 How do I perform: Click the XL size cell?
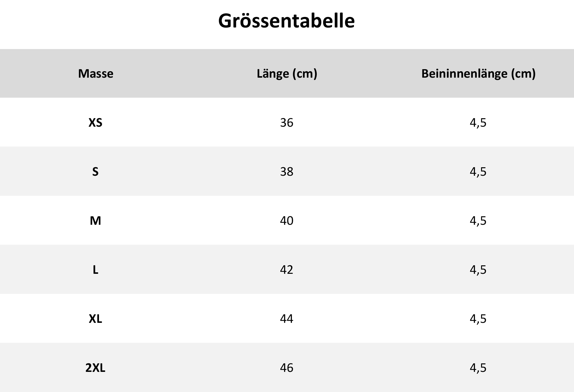[x=95, y=319]
